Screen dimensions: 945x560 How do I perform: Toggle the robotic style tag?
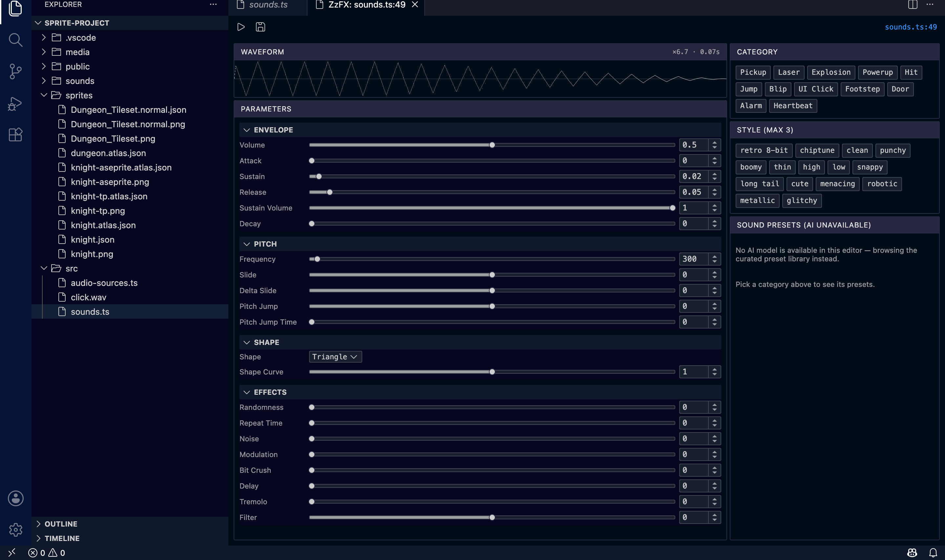pyautogui.click(x=882, y=184)
